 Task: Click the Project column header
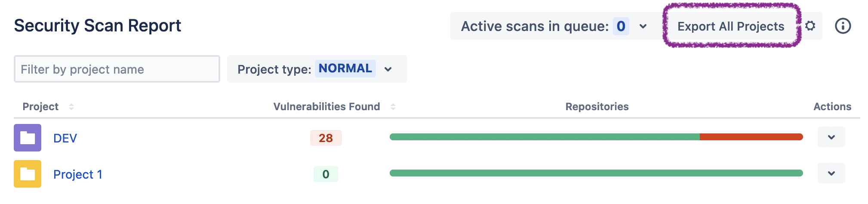tap(40, 107)
